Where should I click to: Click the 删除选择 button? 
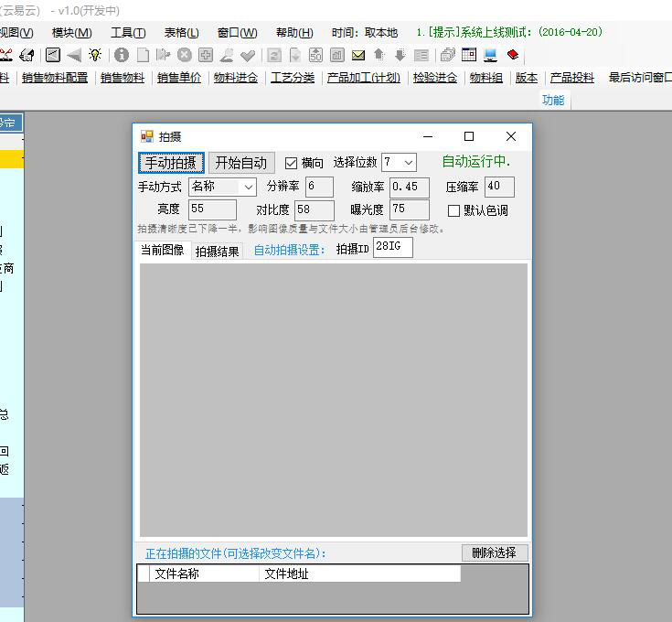point(494,552)
